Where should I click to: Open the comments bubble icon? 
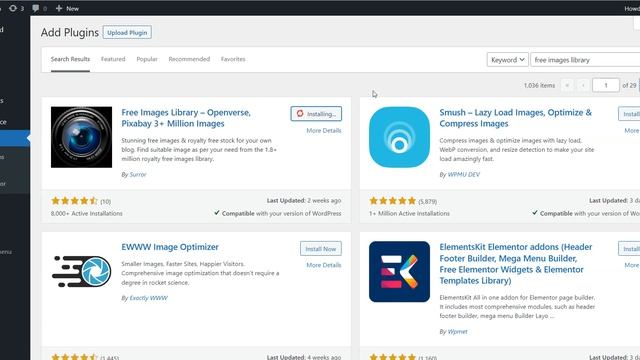point(36,8)
